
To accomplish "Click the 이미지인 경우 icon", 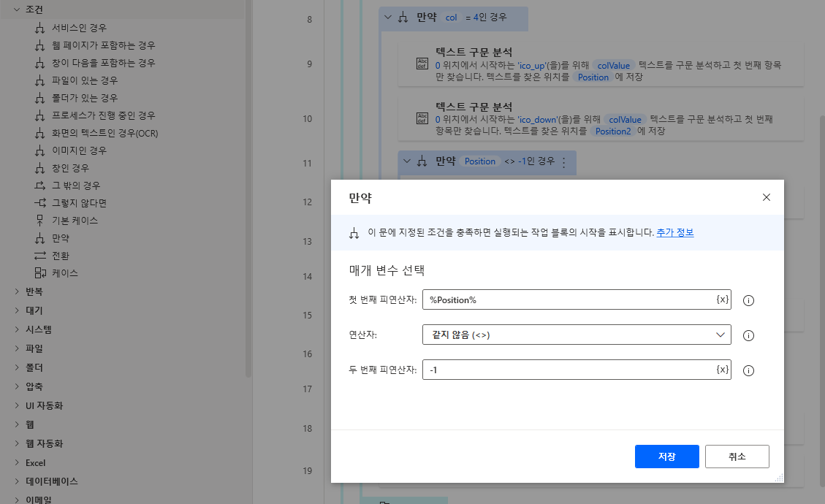I will tap(40, 151).
